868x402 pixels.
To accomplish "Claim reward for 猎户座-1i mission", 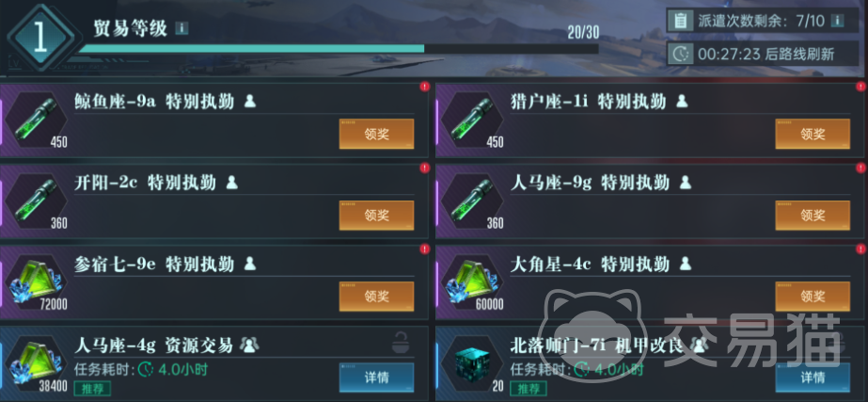I will pos(813,134).
